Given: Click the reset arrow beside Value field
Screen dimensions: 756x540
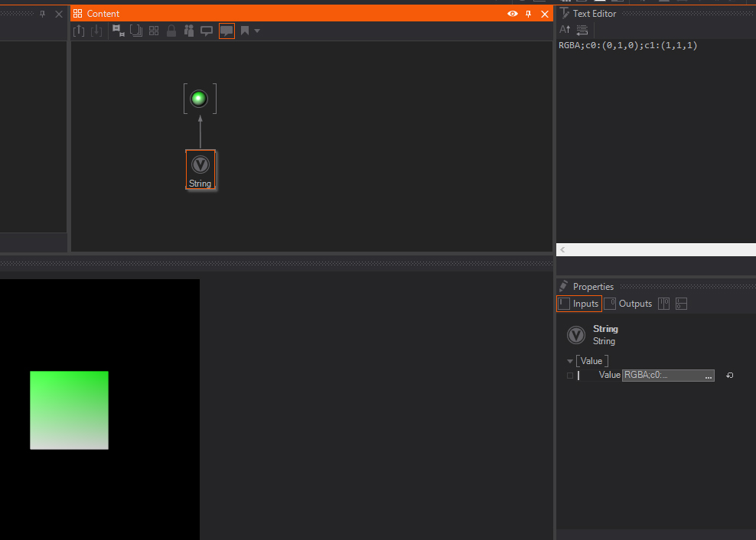Looking at the screenshot, I should pyautogui.click(x=730, y=376).
